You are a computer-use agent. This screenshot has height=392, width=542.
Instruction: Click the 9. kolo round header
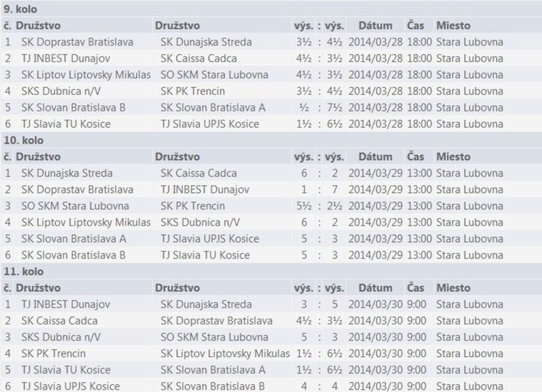click(x=21, y=9)
